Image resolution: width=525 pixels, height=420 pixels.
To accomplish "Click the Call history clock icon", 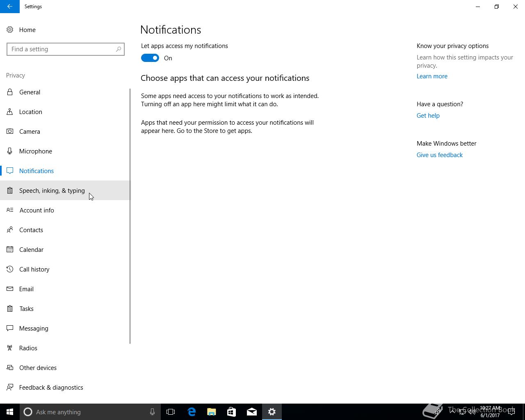I will tap(10, 269).
